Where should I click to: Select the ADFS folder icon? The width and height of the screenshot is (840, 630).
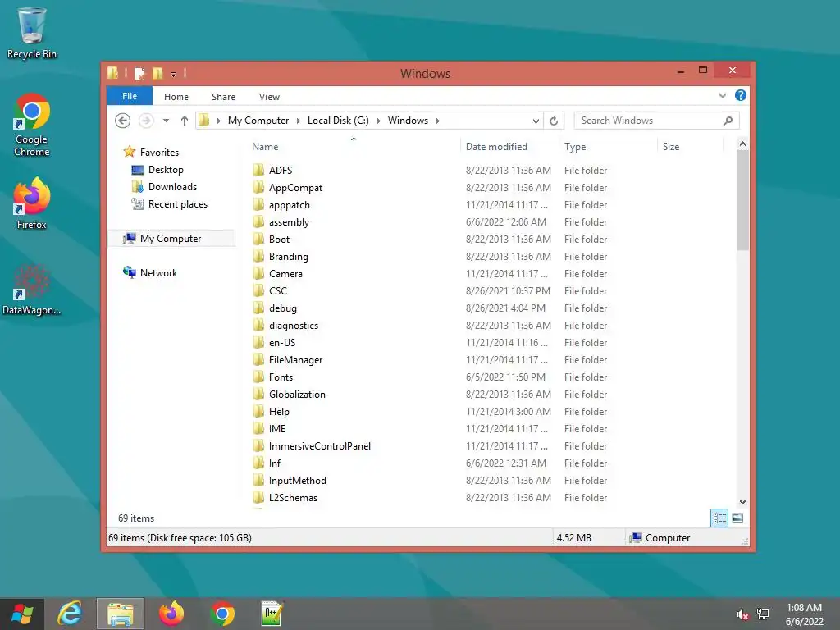258,170
